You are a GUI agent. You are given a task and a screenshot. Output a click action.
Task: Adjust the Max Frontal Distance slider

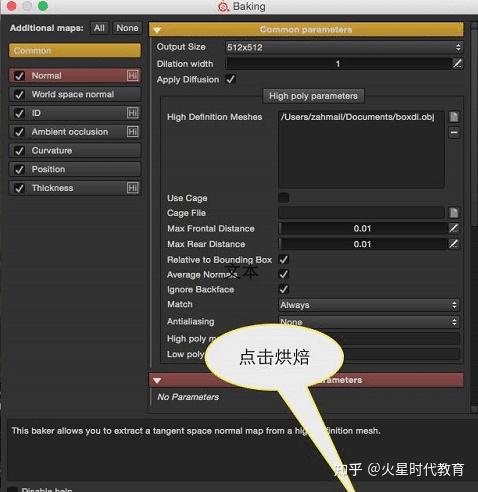coord(363,228)
